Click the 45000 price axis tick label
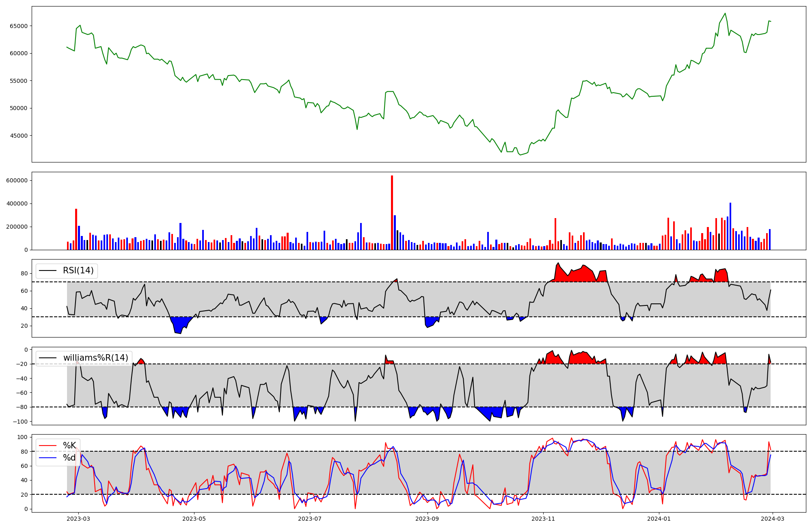 point(18,136)
